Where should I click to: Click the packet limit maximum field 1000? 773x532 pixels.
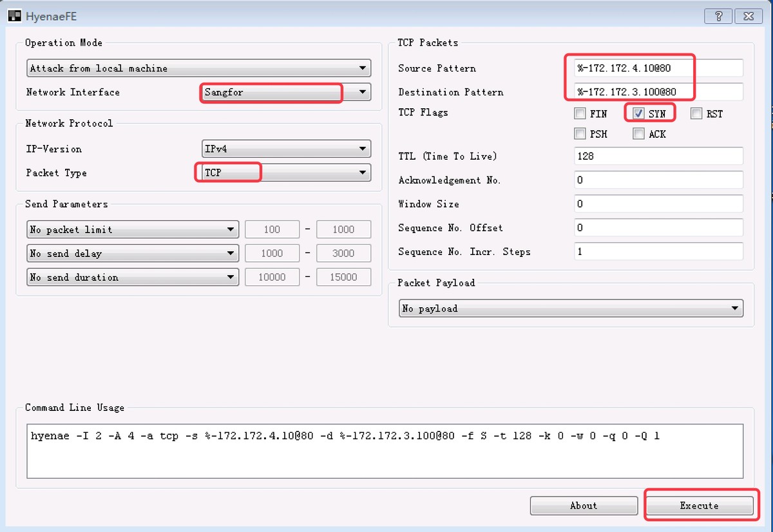point(344,229)
